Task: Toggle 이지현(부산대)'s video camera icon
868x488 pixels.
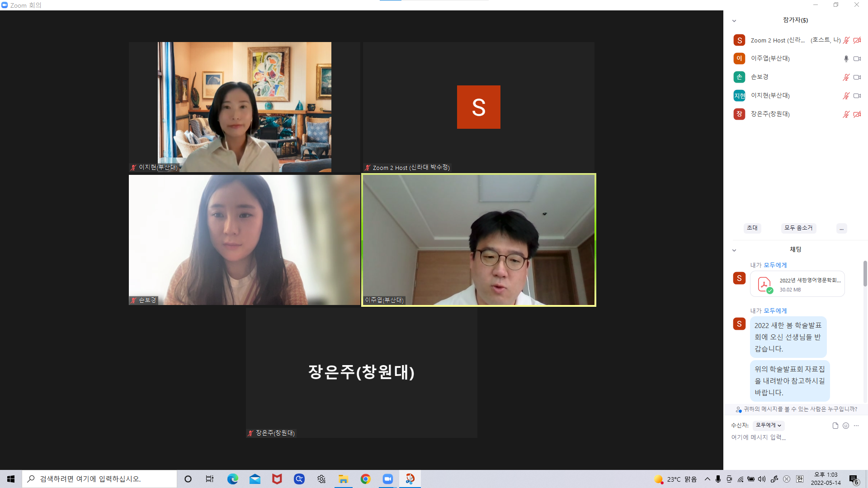Action: click(857, 96)
